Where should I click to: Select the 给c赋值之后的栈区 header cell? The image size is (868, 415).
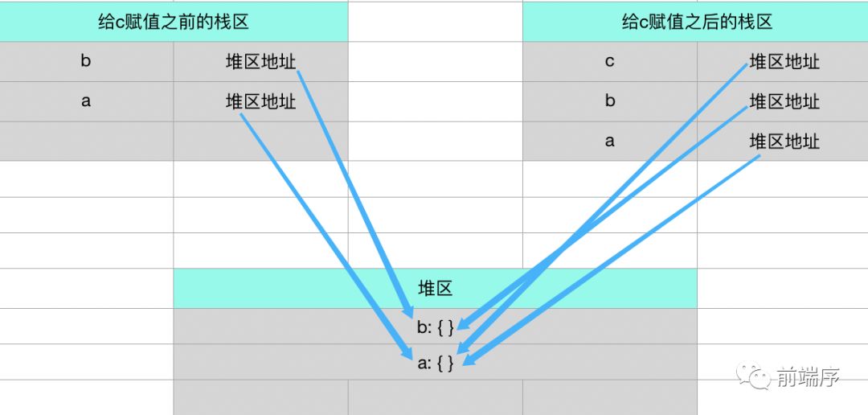pyautogui.click(x=696, y=22)
